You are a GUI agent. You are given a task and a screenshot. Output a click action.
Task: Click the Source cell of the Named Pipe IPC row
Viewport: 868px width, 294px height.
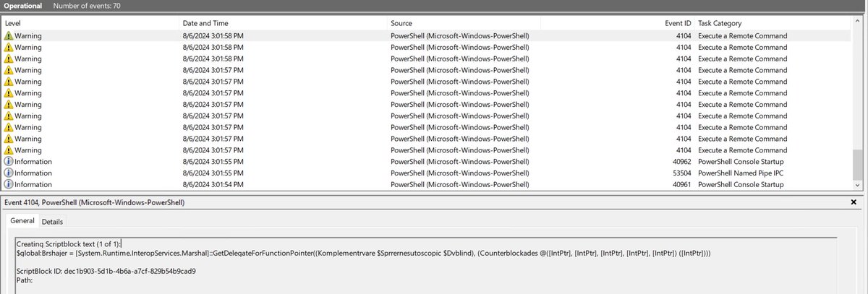[459, 173]
